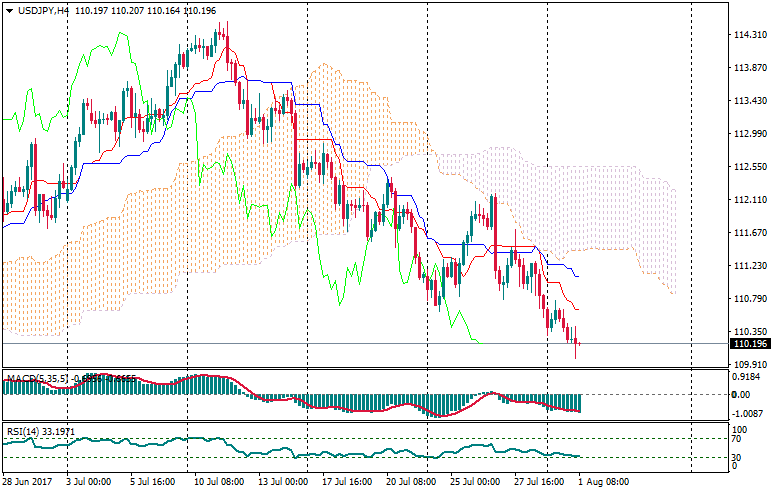This screenshot has width=771, height=493.
Task: Click the right end of the red Tenkan-sen line
Action: click(578, 309)
